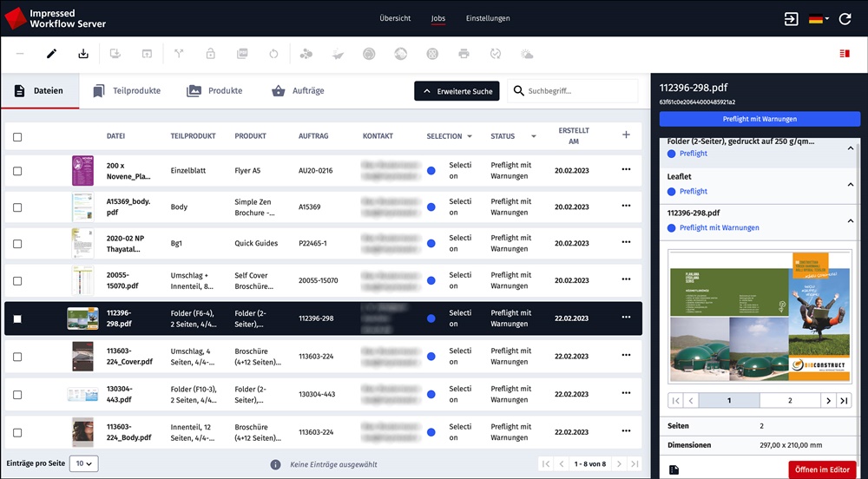Click the grayed paper plane icon

(338, 54)
